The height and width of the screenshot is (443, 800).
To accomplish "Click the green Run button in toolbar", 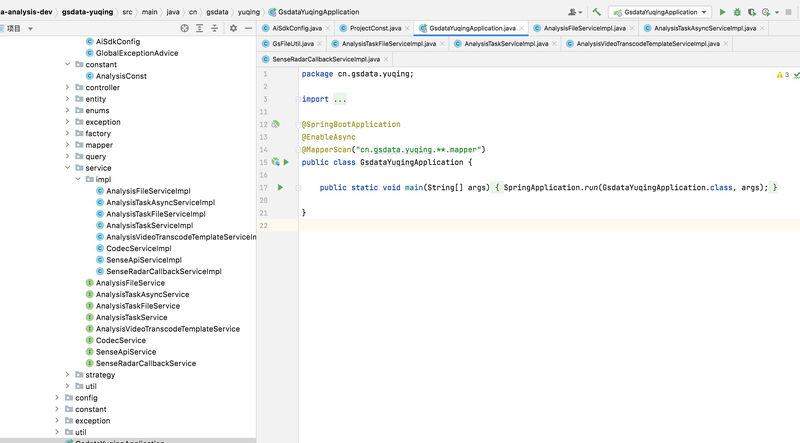I will (722, 12).
